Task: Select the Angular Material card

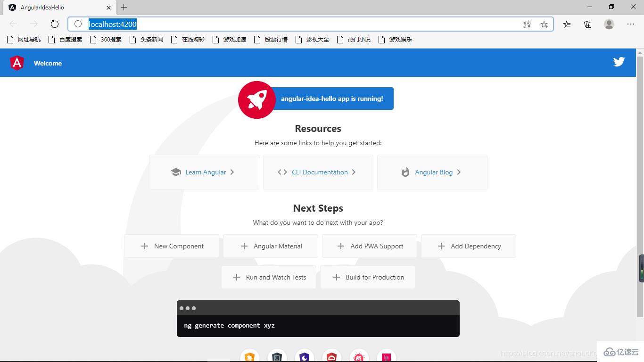Action: pyautogui.click(x=271, y=246)
